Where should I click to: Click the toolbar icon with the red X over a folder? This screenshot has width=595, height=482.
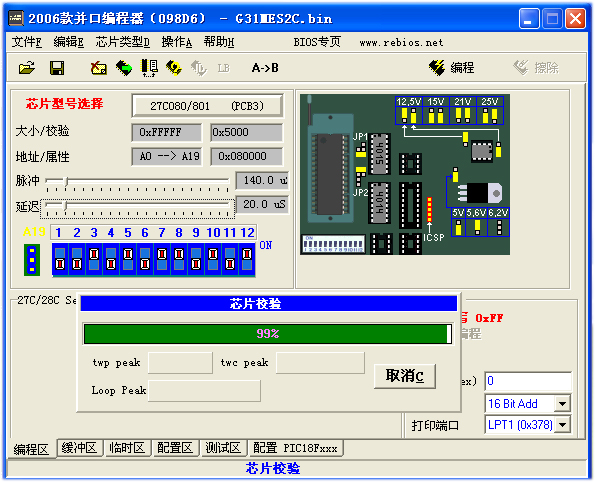tap(99, 68)
